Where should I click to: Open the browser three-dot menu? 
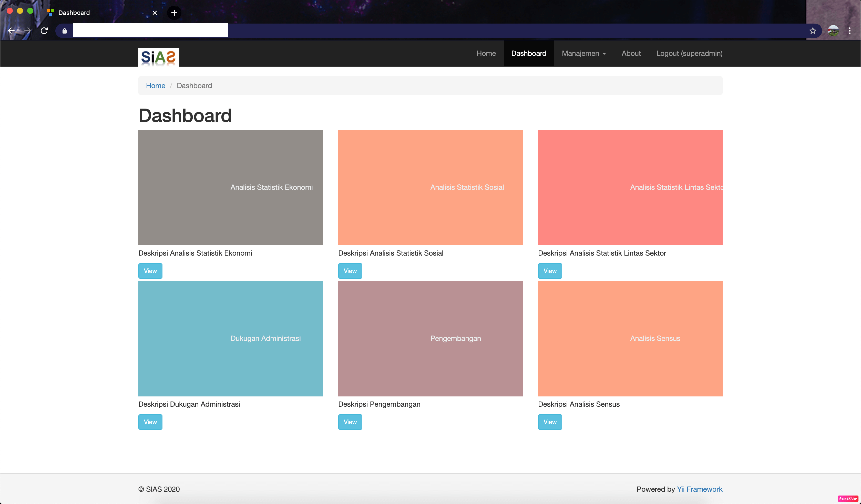click(850, 31)
